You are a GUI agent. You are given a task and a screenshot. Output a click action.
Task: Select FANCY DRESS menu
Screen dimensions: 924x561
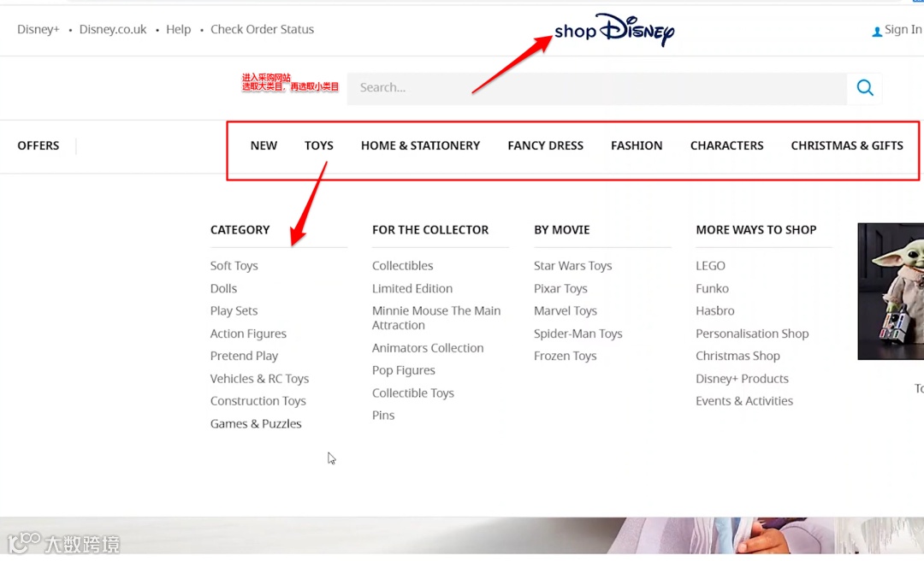coord(545,145)
